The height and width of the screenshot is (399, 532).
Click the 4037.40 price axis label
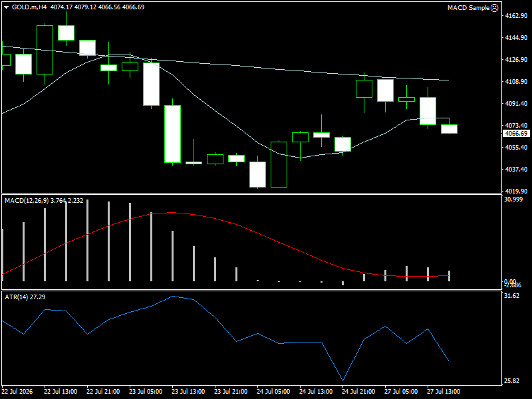click(x=517, y=170)
